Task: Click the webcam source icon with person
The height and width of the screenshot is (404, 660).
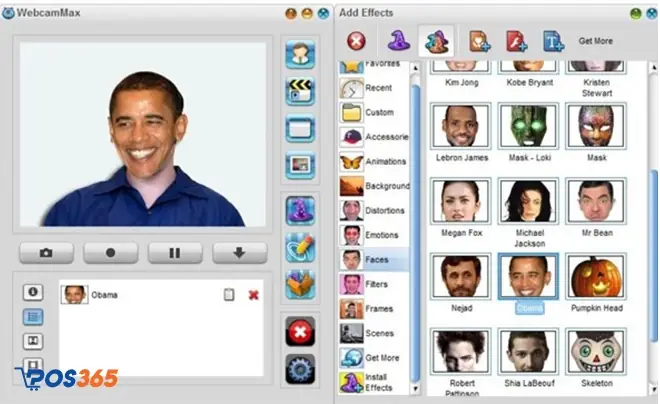Action: tap(300, 54)
